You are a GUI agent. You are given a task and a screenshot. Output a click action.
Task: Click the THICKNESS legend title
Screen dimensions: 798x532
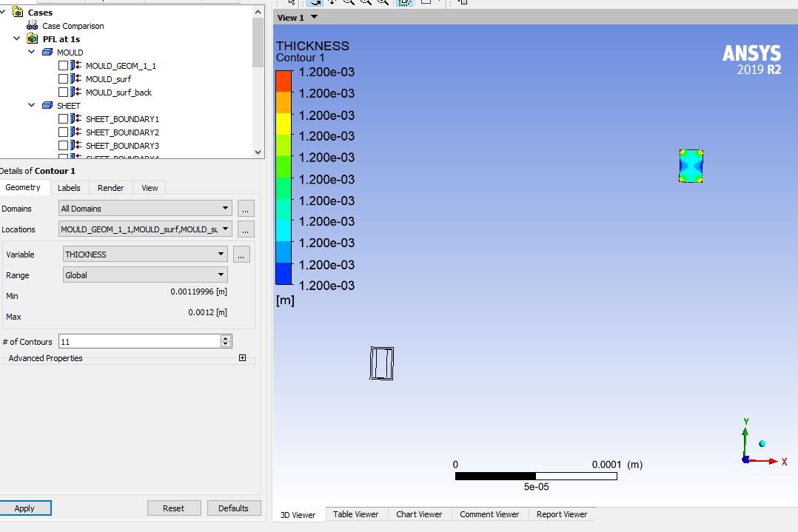(312, 46)
